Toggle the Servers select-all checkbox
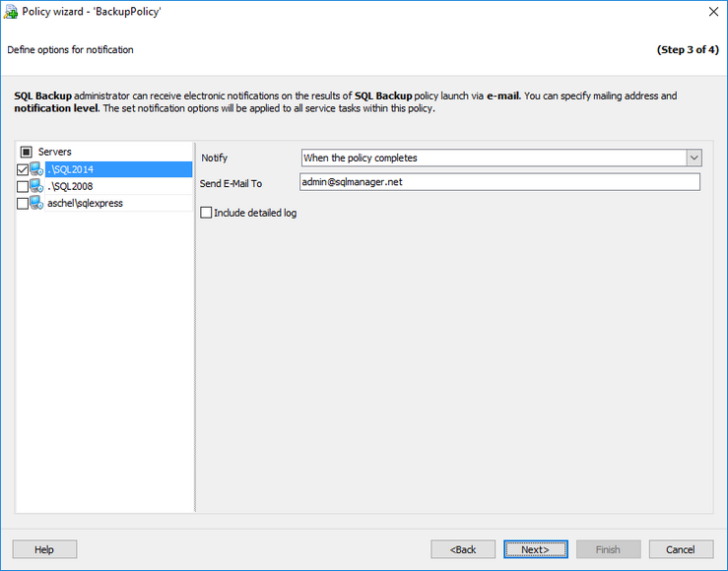Image resolution: width=728 pixels, height=571 pixels. point(27,152)
